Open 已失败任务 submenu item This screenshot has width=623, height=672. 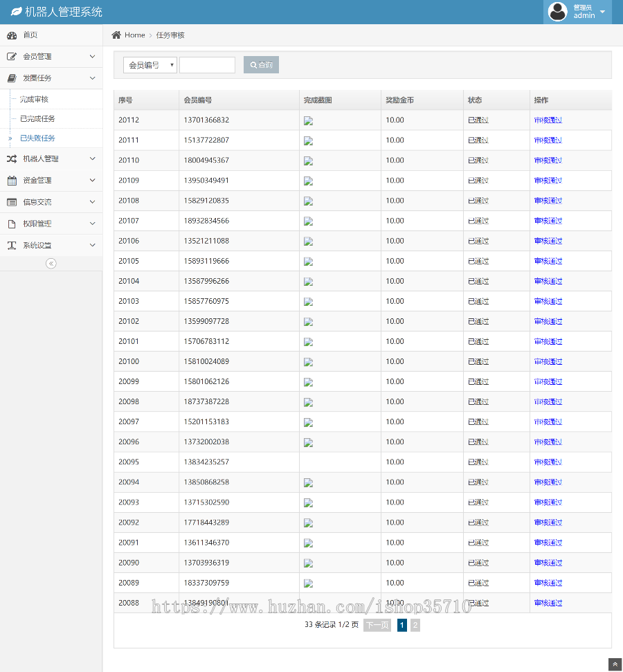coord(37,138)
